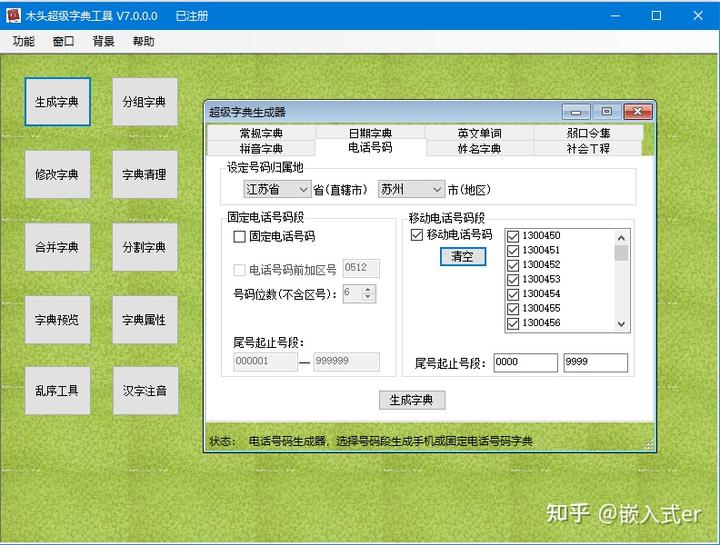Open the 分组字典 tool

coord(145,101)
